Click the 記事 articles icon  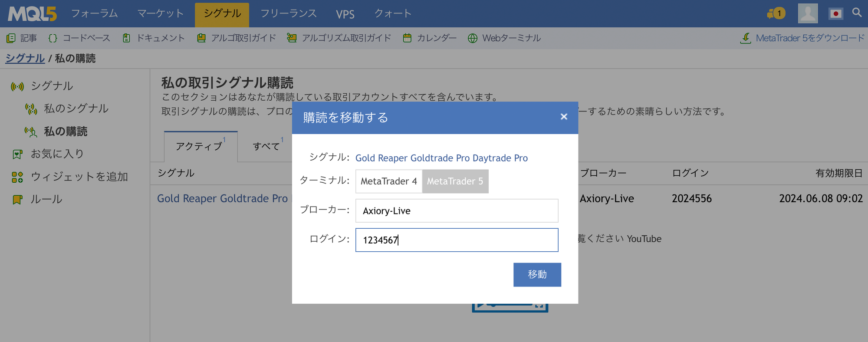tap(11, 38)
